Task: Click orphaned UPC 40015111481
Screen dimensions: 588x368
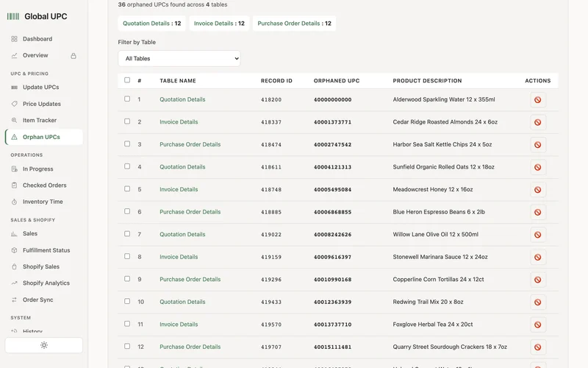Action: tap(333, 347)
